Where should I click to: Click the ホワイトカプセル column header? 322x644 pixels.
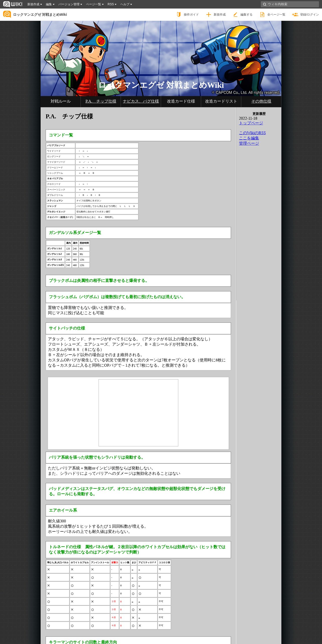click(x=80, y=562)
